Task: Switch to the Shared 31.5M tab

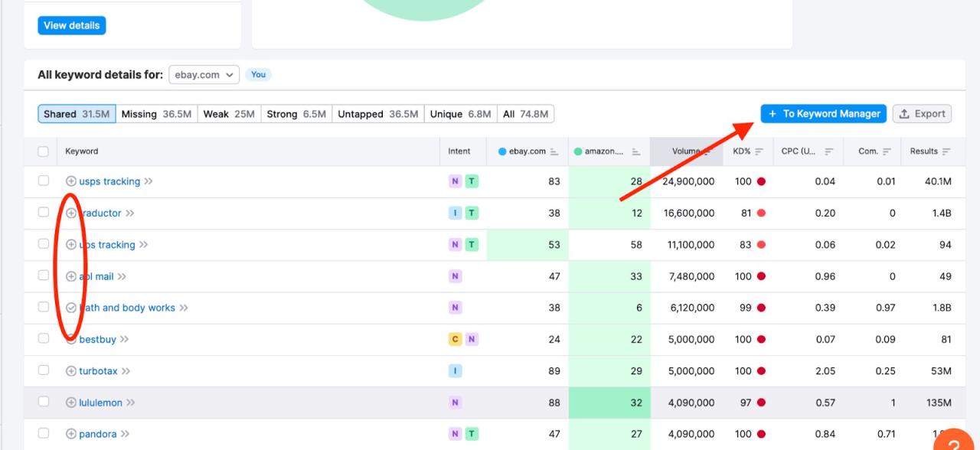Action: (x=77, y=114)
